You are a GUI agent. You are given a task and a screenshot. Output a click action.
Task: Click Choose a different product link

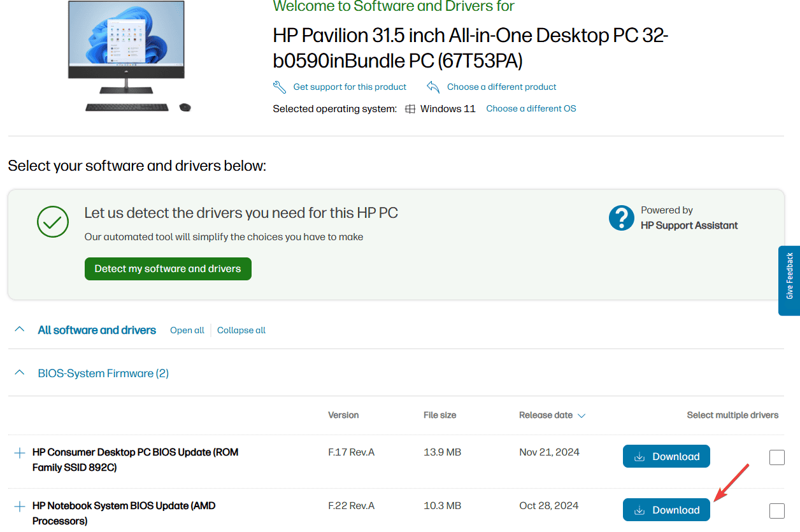pyautogui.click(x=502, y=87)
